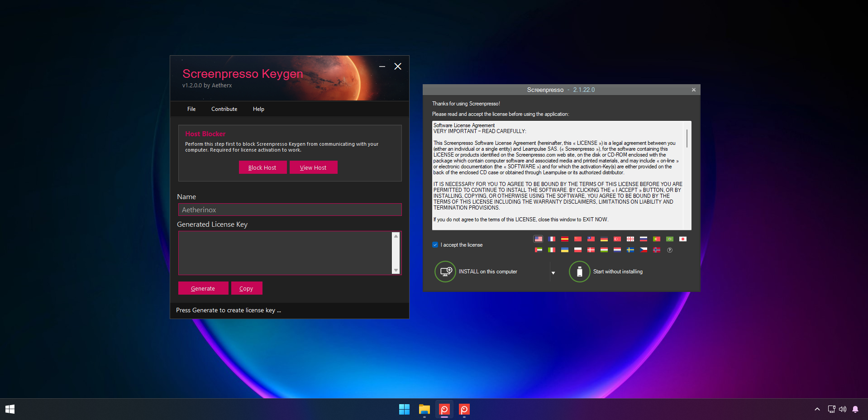Click the license agreement scrollbar thumb

pyautogui.click(x=687, y=138)
